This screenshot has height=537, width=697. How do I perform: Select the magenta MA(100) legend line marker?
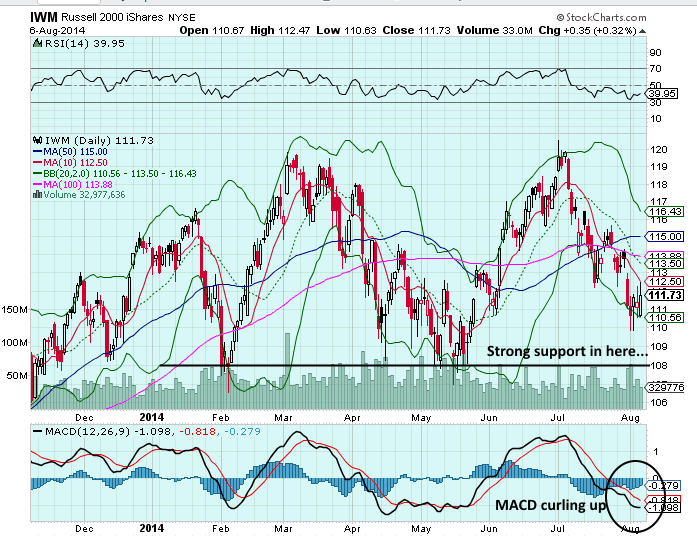38,184
